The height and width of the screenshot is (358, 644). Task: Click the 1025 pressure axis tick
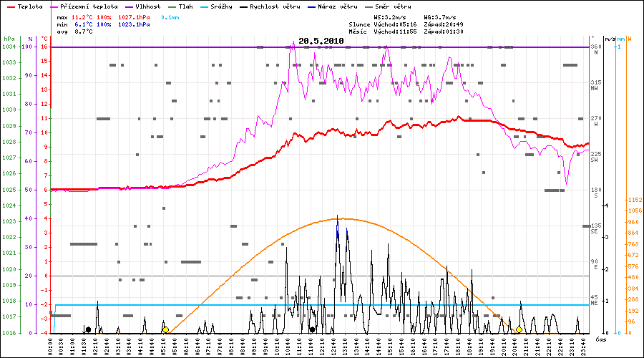click(x=9, y=190)
